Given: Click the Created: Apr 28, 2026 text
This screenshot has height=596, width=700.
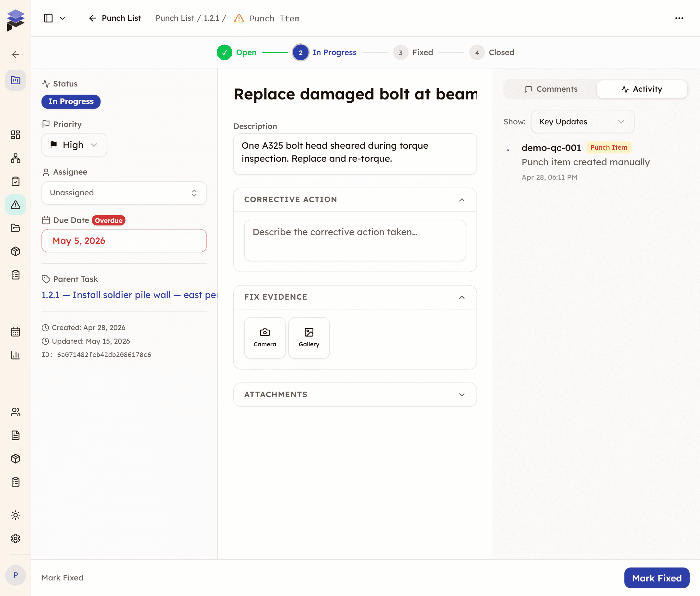Looking at the screenshot, I should pos(88,327).
